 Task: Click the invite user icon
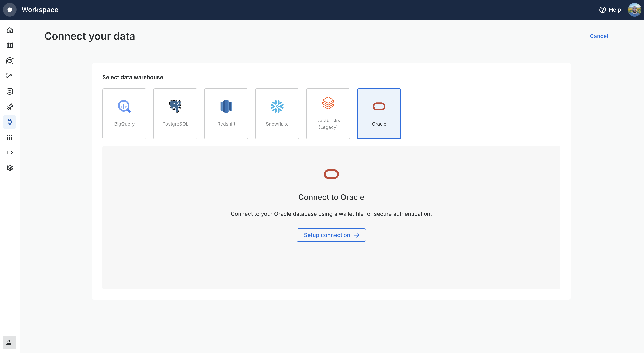(x=10, y=342)
